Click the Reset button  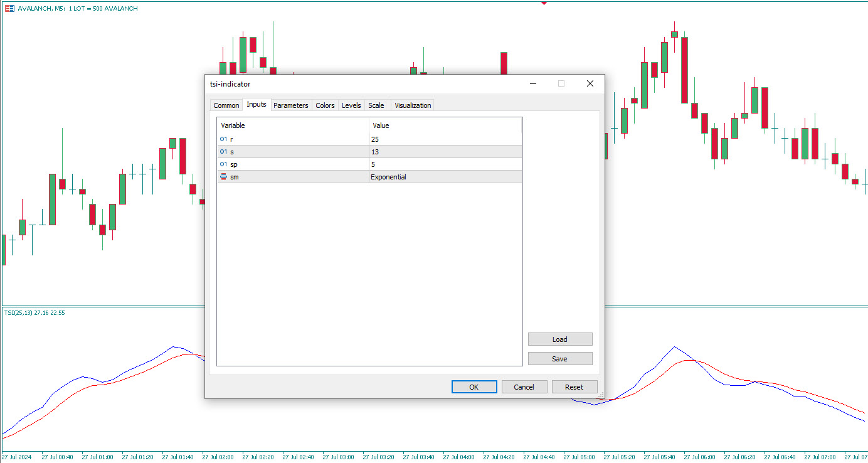point(574,387)
